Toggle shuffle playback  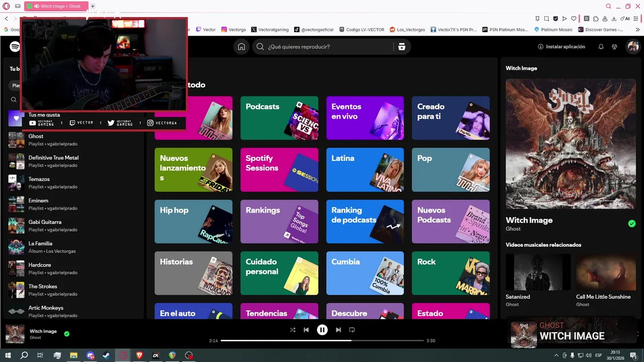(292, 330)
